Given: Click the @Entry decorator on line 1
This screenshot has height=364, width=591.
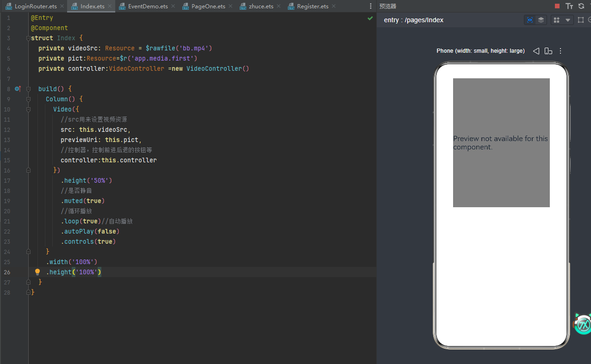Looking at the screenshot, I should coord(42,18).
